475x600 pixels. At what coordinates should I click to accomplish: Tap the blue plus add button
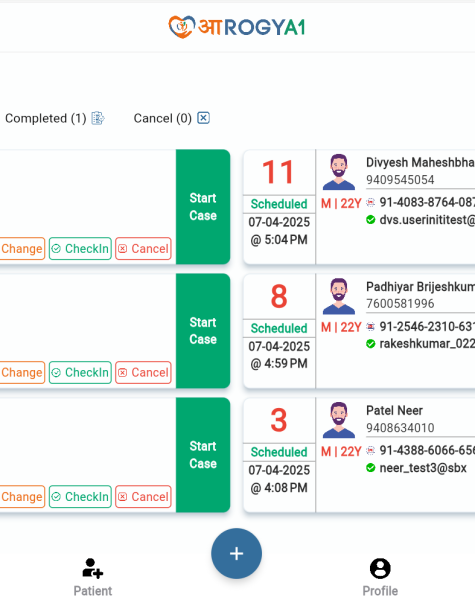236,553
